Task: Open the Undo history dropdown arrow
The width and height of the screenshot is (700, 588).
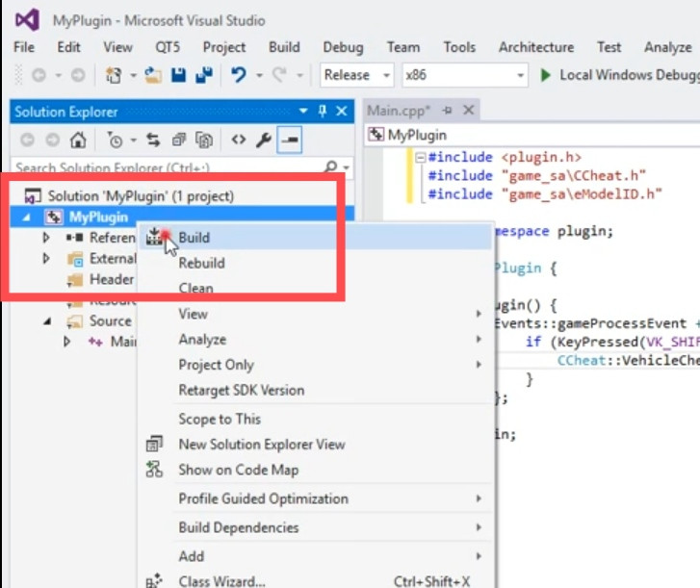Action: [x=259, y=76]
